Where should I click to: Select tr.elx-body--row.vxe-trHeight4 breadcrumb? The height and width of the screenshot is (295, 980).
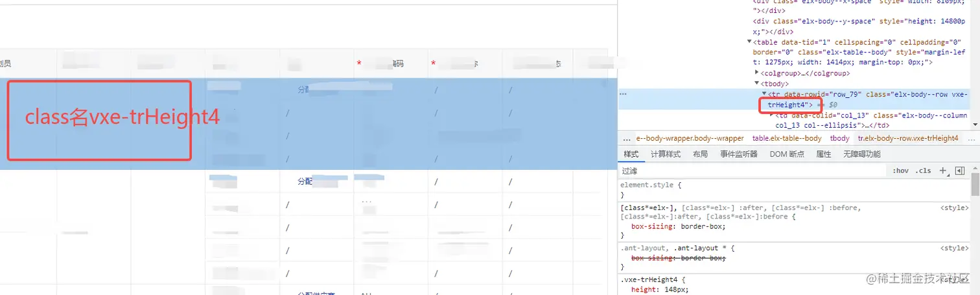pyautogui.click(x=908, y=138)
